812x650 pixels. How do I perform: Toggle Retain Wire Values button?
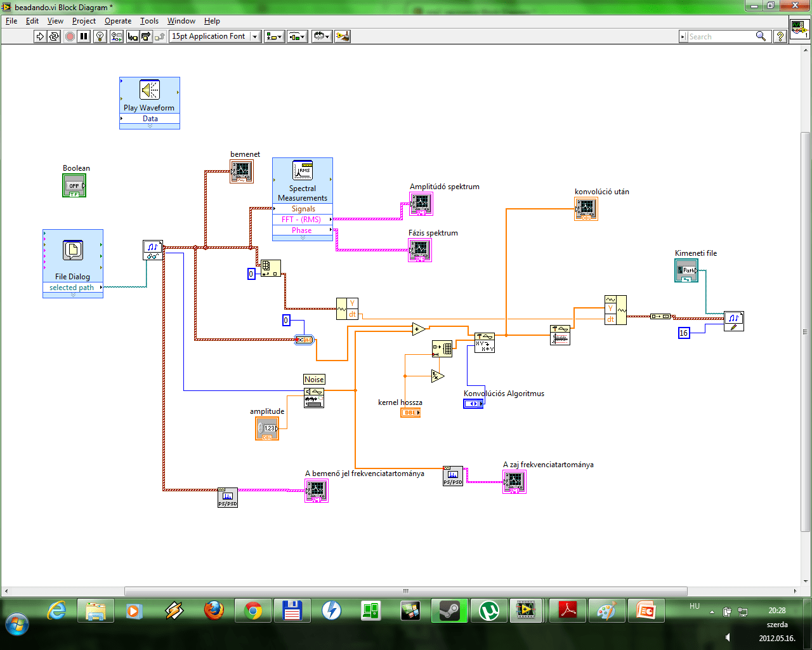[116, 36]
